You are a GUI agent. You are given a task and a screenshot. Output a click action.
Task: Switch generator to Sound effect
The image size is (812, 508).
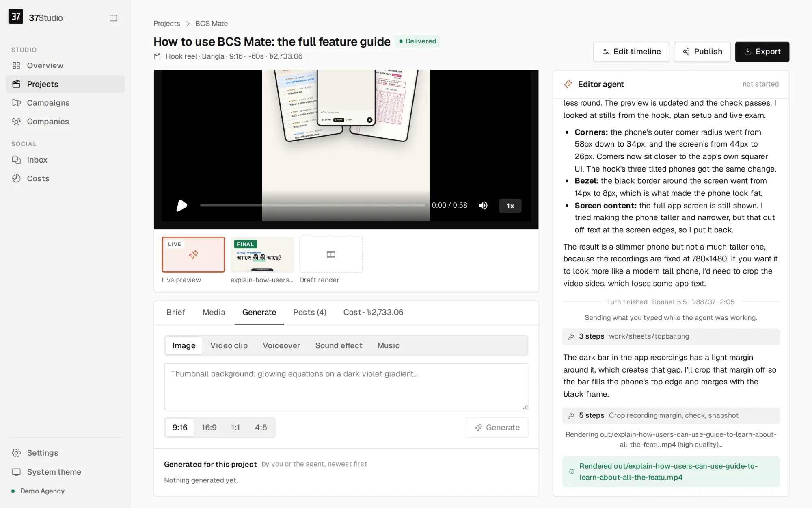point(339,345)
